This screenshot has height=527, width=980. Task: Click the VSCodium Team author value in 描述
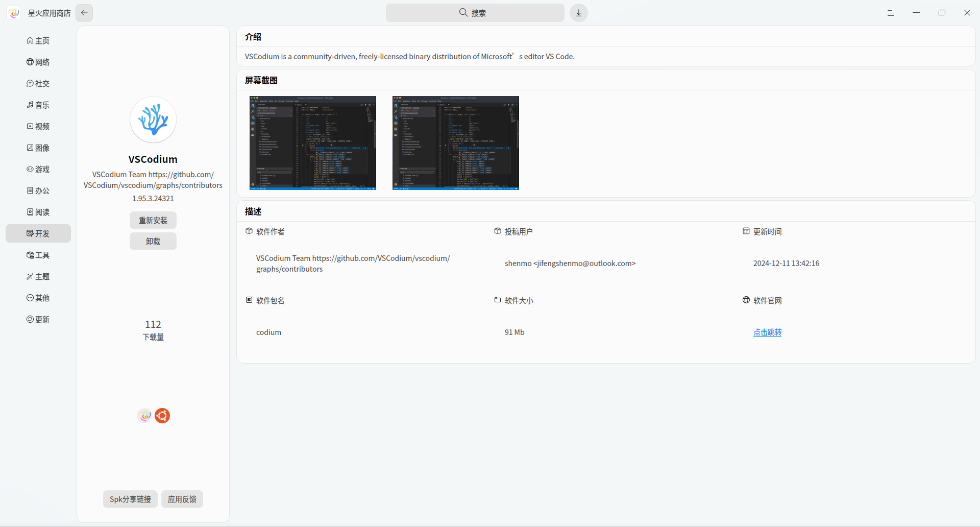coord(353,263)
